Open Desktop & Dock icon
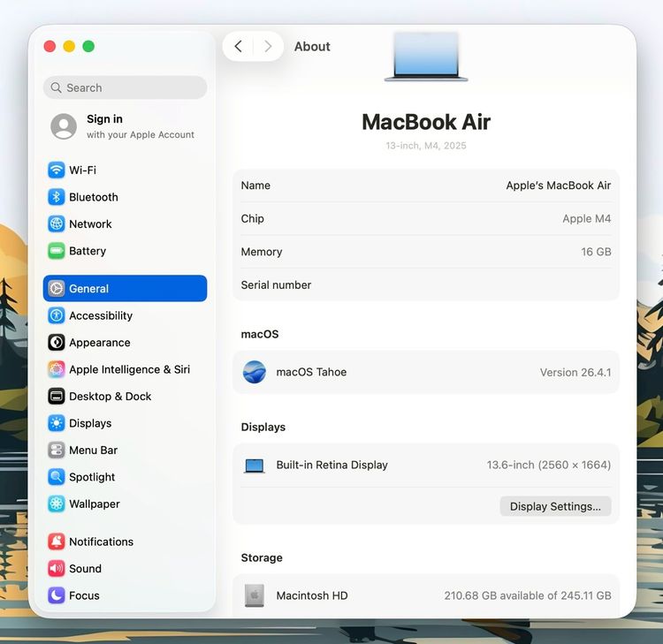663x644 pixels. (x=57, y=397)
